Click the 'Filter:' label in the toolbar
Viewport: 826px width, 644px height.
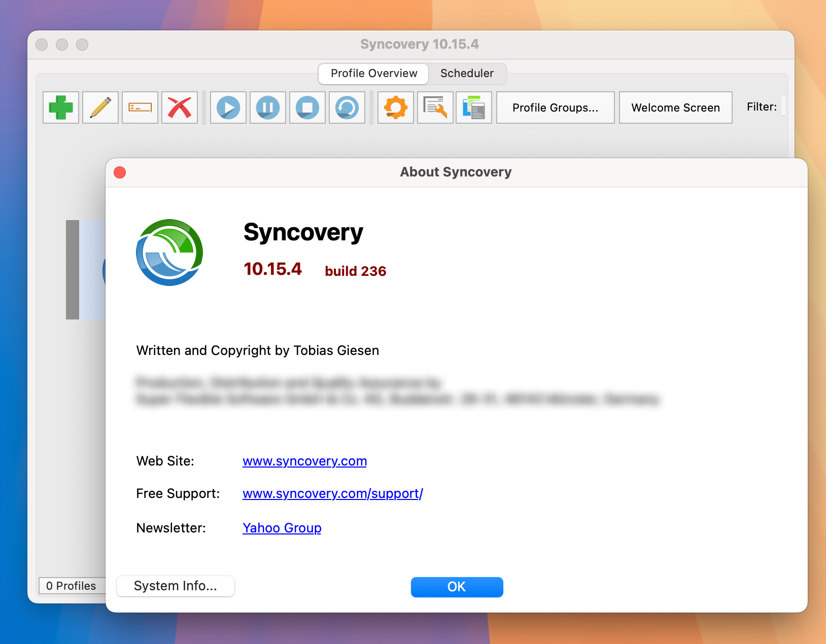click(x=762, y=106)
